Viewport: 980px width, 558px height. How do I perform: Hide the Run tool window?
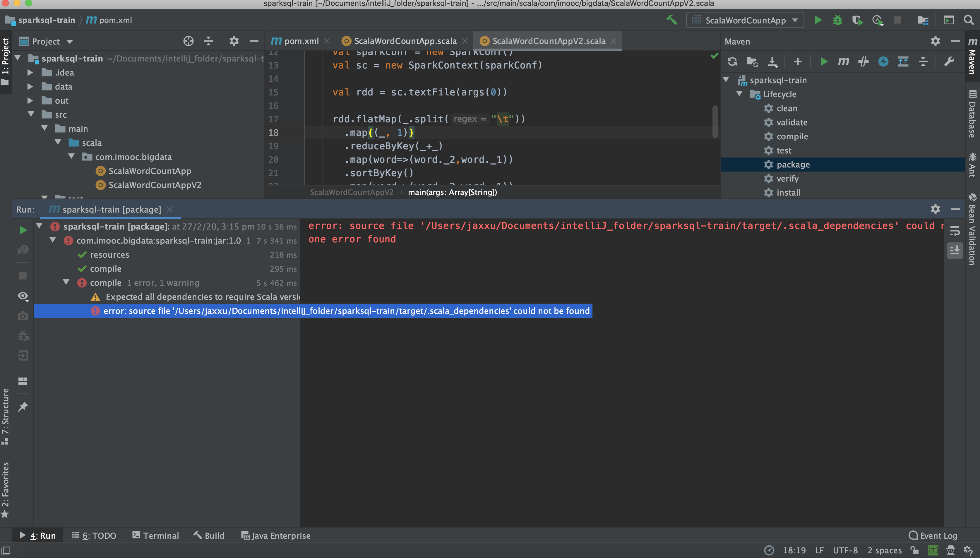[x=955, y=209]
